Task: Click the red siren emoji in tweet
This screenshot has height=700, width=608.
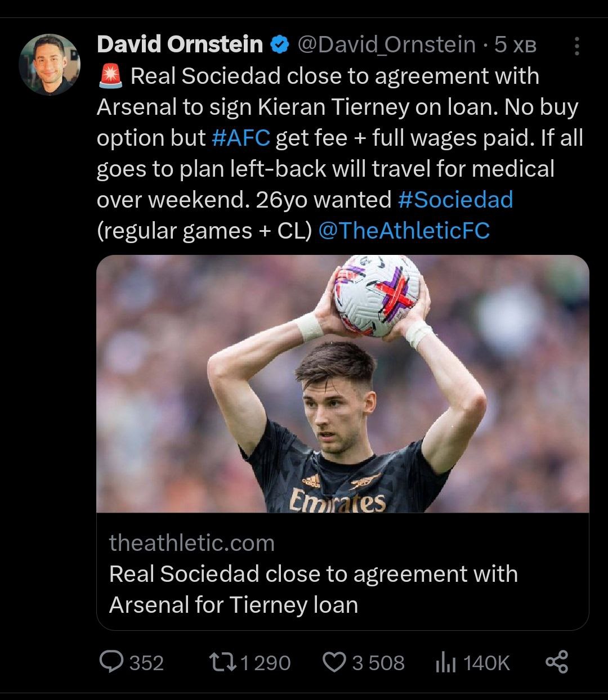Action: (x=110, y=77)
